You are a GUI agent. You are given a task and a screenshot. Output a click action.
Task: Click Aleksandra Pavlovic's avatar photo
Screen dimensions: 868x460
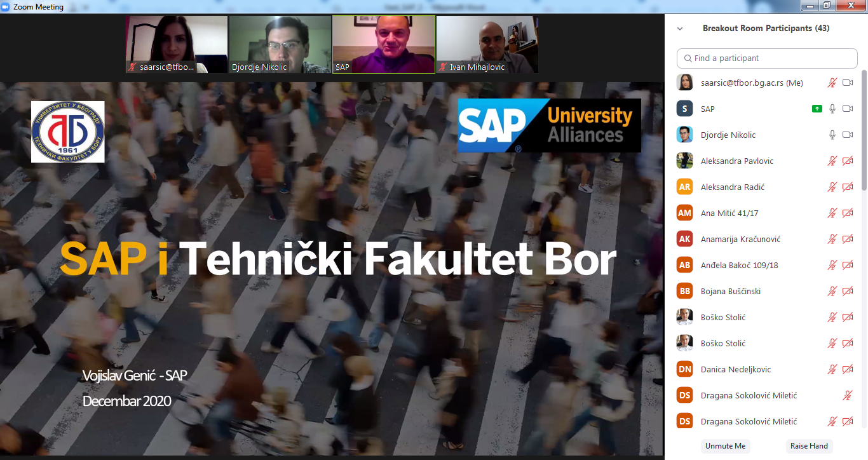coord(684,161)
